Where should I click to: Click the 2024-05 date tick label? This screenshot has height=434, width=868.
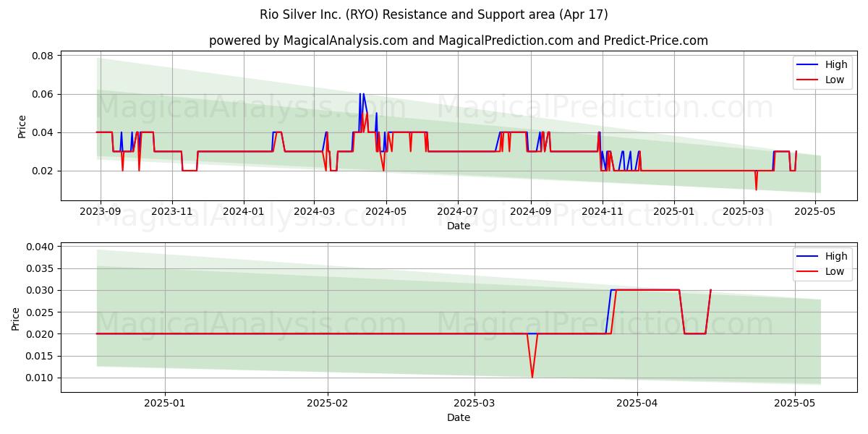click(386, 212)
